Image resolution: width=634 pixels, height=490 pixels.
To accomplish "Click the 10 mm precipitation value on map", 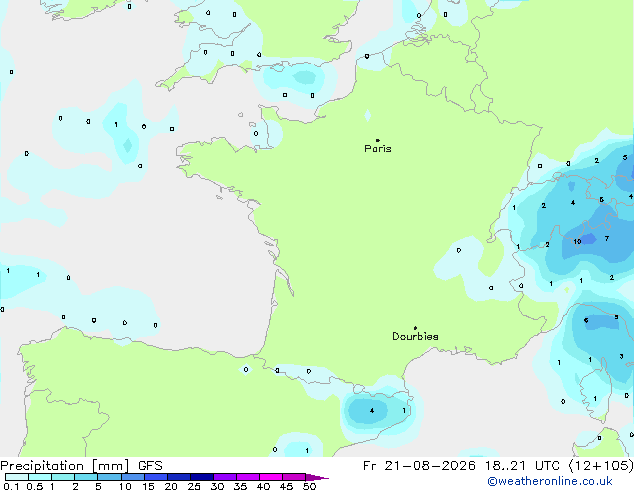I will [x=577, y=242].
